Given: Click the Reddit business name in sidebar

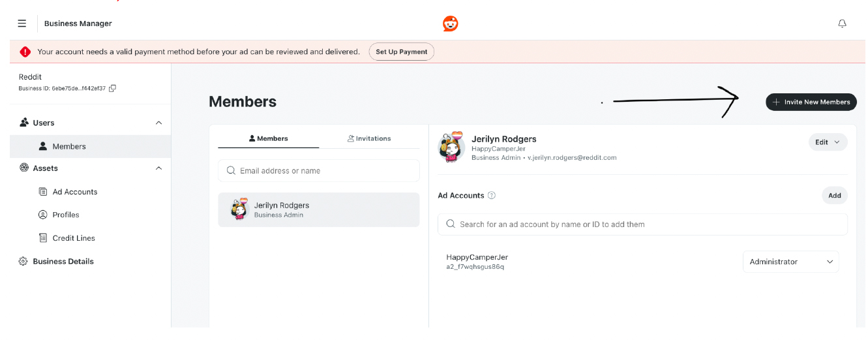Looking at the screenshot, I should point(30,77).
